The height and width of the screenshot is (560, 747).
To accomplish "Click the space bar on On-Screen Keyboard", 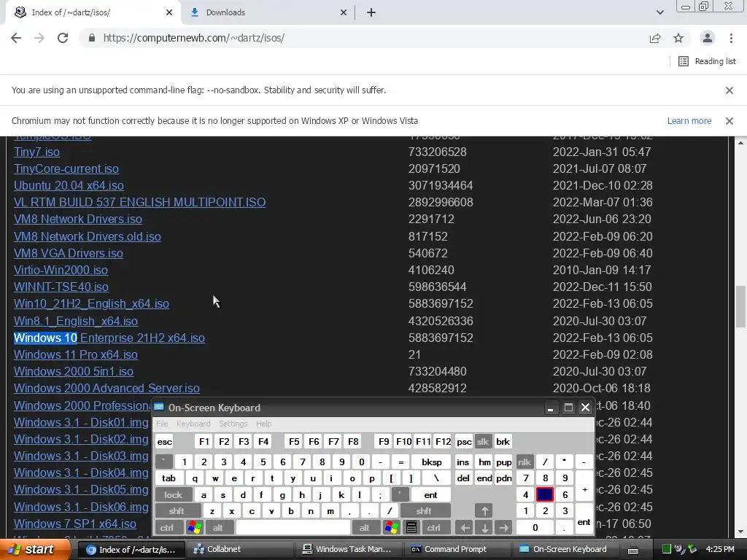I will coord(293,528).
